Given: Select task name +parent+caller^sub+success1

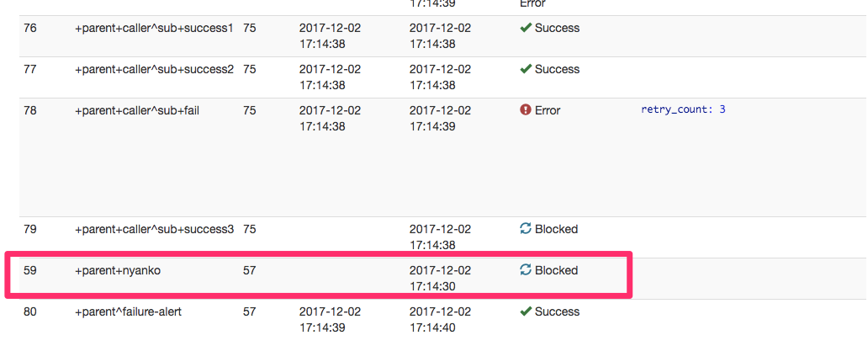Looking at the screenshot, I should pos(154,28).
